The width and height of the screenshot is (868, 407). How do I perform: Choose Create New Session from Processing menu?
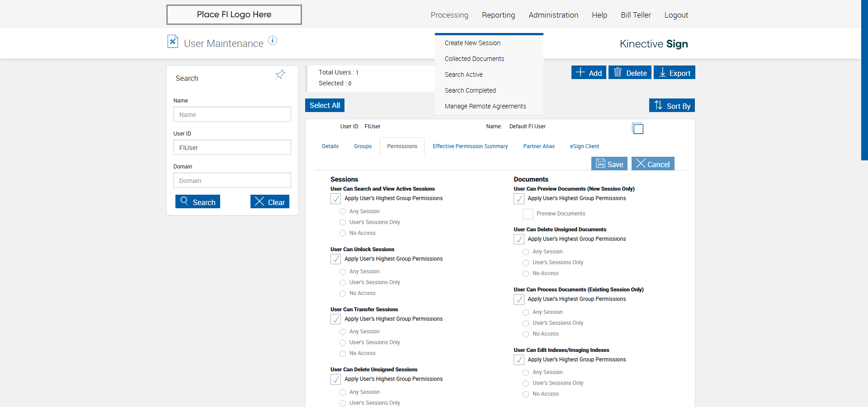coord(472,43)
